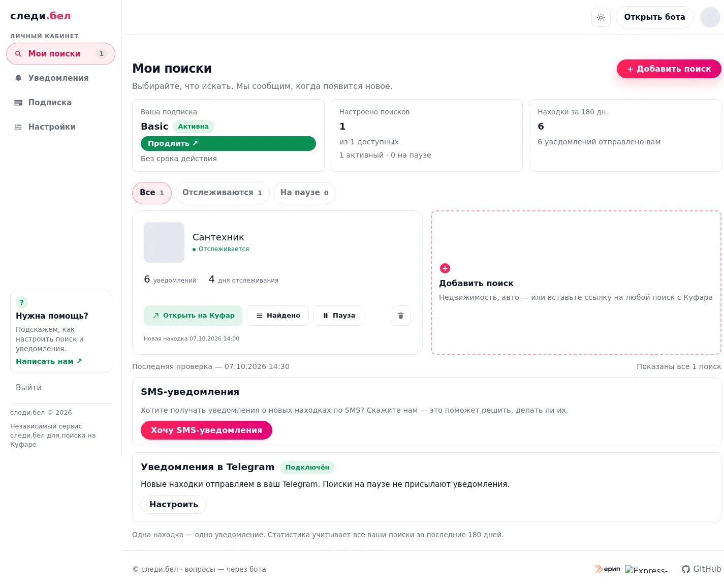Click the Открыть бота button
Image resolution: width=724 pixels, height=588 pixels.
pos(654,17)
